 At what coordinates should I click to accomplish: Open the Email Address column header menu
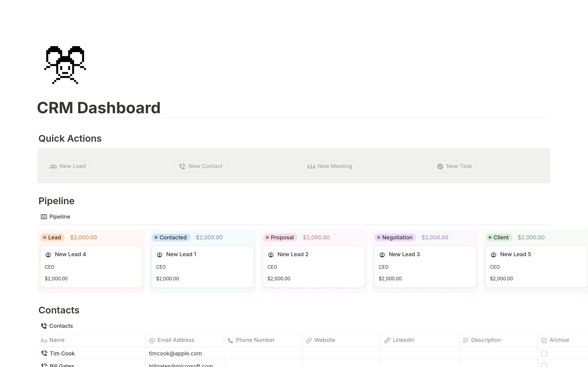tap(185, 340)
